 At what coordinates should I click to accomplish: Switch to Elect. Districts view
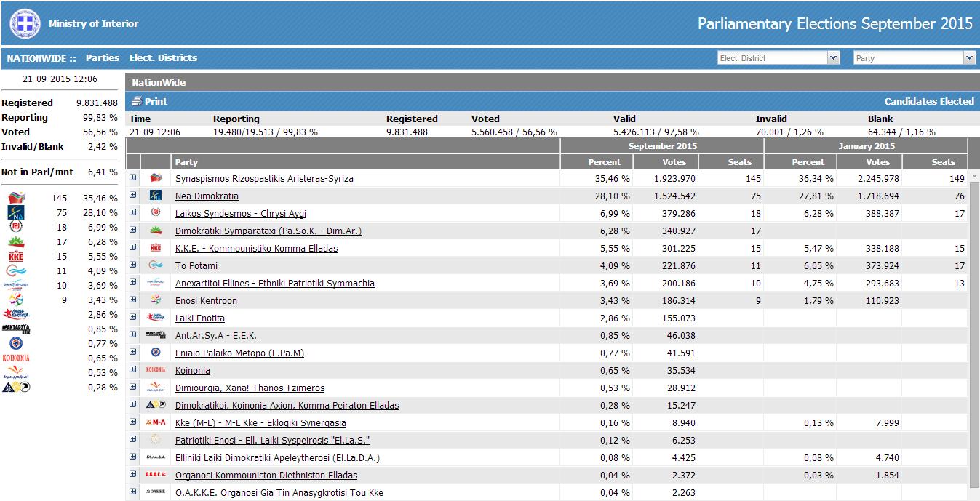163,58
